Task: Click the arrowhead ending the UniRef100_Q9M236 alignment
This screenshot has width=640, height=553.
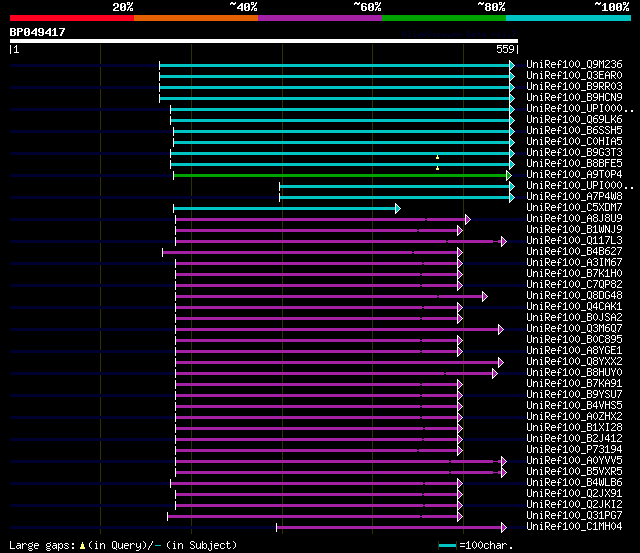Action: click(x=512, y=65)
